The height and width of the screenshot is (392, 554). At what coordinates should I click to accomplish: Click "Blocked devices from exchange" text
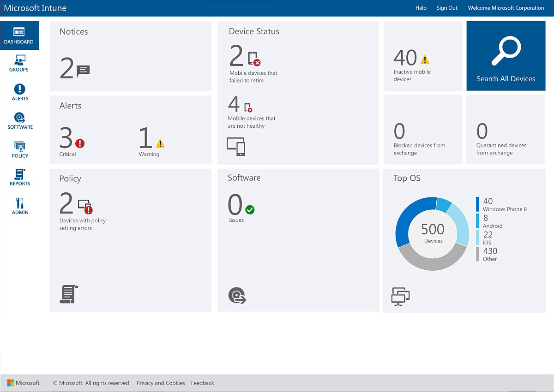point(419,149)
